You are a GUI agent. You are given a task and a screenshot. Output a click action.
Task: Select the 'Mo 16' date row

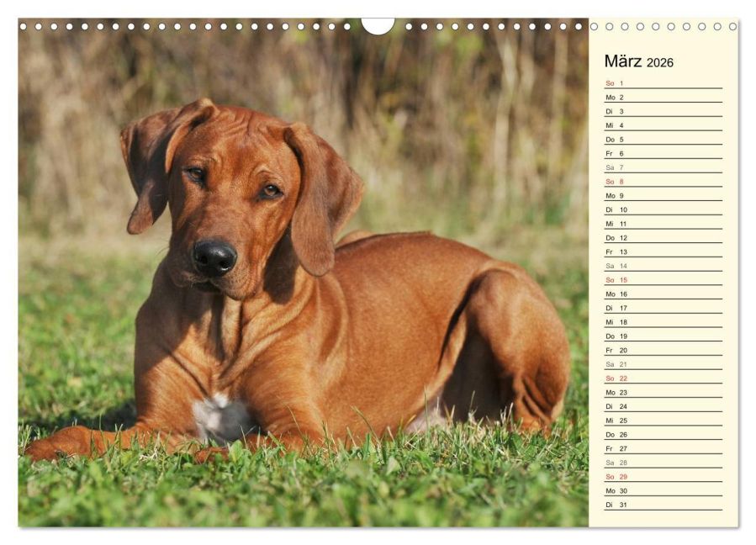[x=663, y=294]
